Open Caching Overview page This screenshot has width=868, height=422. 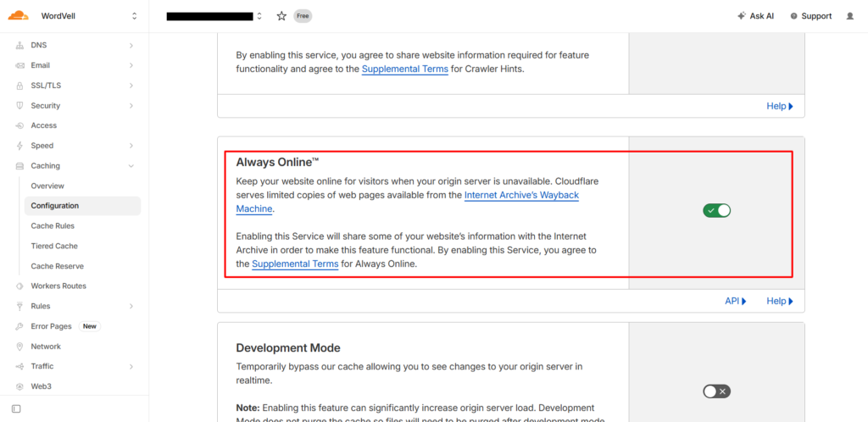point(47,186)
